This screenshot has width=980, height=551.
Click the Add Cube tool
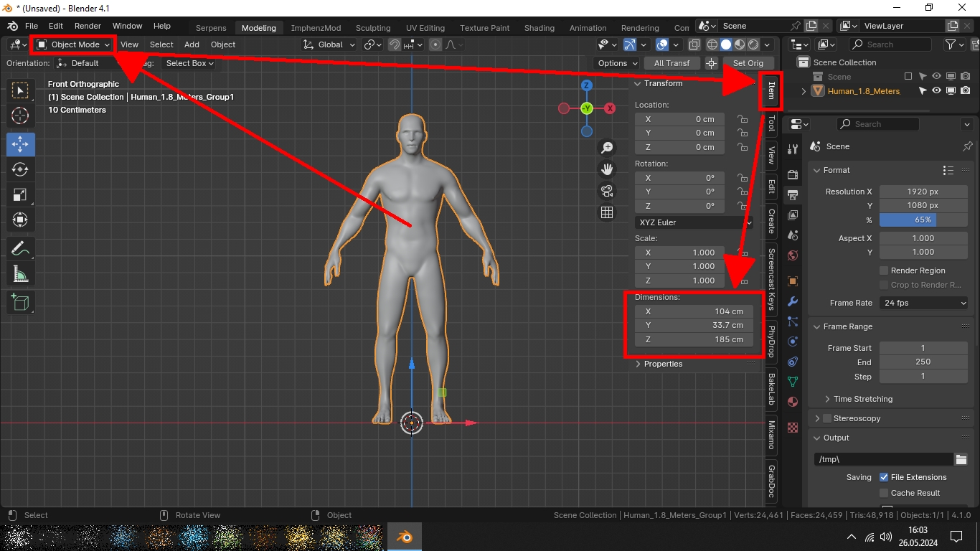coord(20,302)
